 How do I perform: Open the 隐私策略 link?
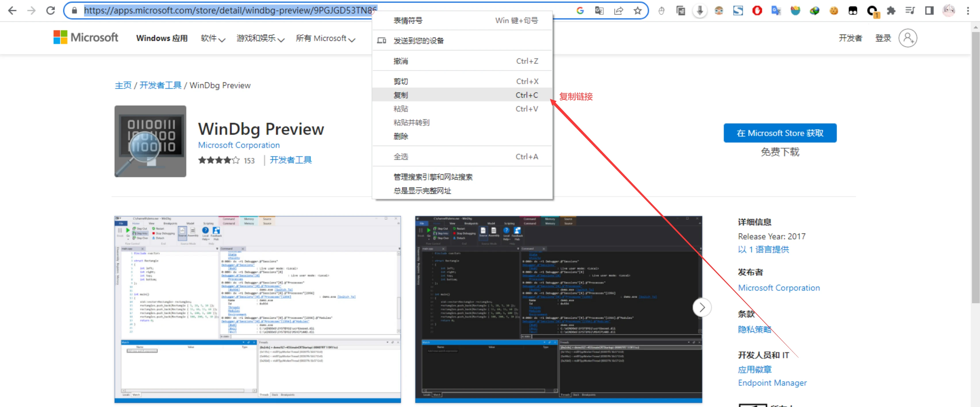coord(754,329)
